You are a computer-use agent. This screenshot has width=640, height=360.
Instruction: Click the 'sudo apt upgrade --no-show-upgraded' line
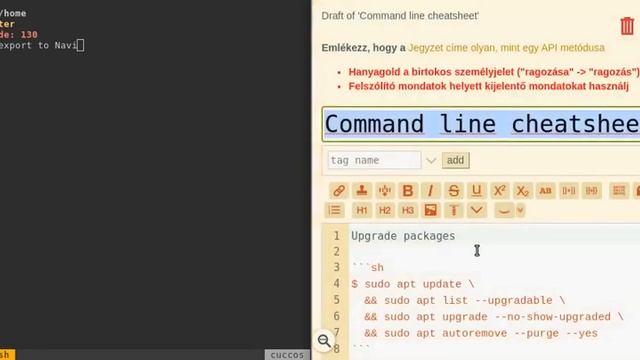[x=494, y=316]
